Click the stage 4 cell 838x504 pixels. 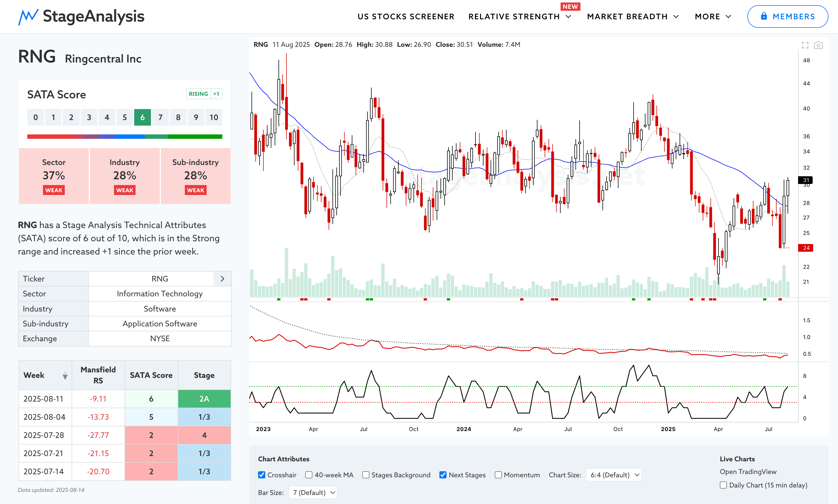coord(204,435)
